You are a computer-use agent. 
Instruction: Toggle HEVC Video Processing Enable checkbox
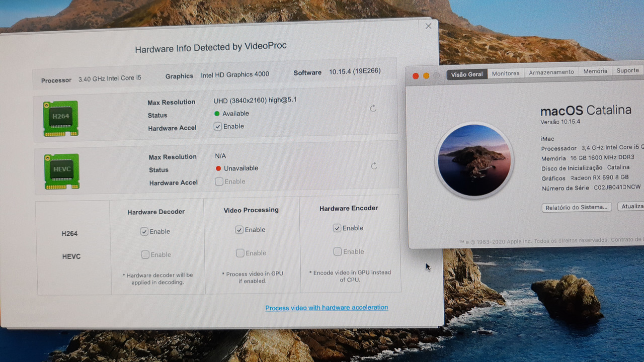(240, 253)
